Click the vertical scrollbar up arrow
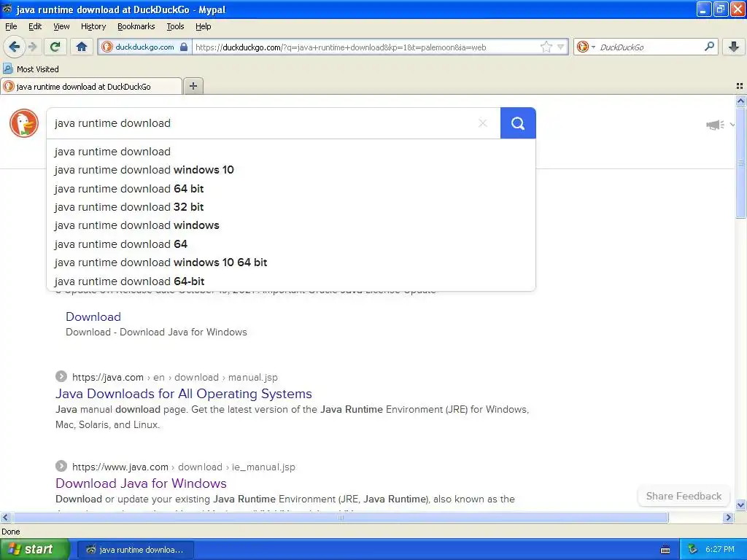The height and width of the screenshot is (560, 747). point(740,101)
